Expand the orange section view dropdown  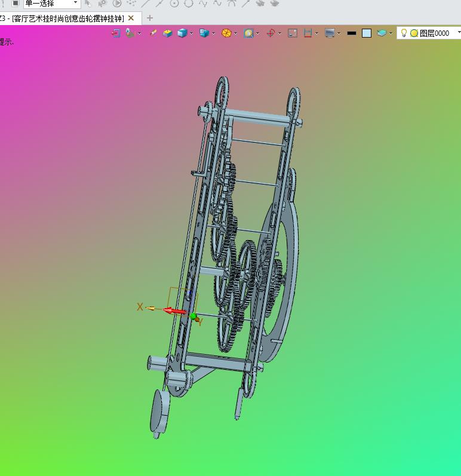tap(236, 33)
